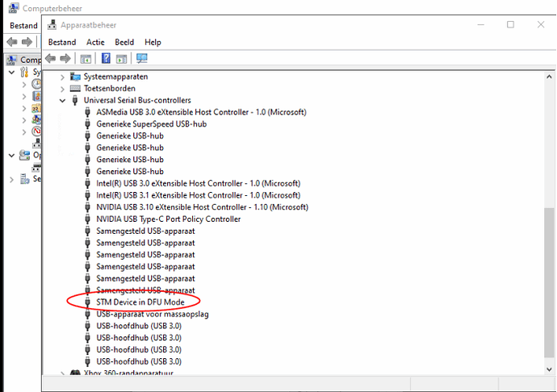The image size is (557, 392).
Task: Click the Back arrow in Apparaatbeheer toolbar
Action: click(x=50, y=58)
